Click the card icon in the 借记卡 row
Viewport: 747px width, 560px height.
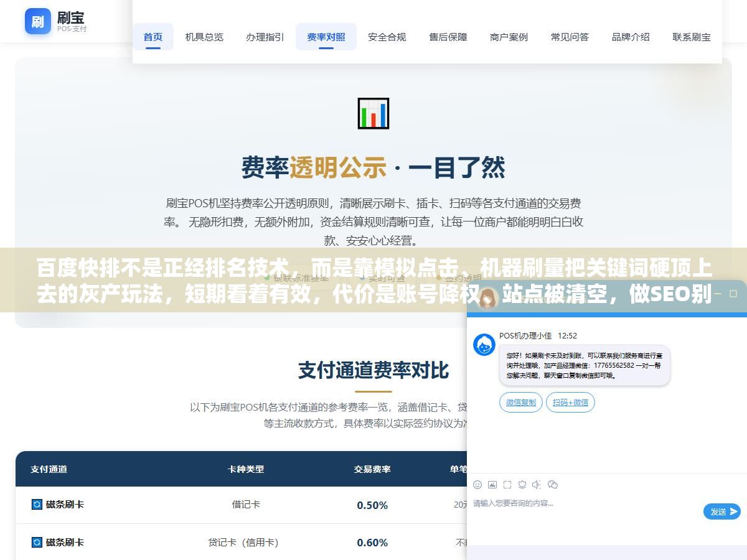[x=37, y=504]
